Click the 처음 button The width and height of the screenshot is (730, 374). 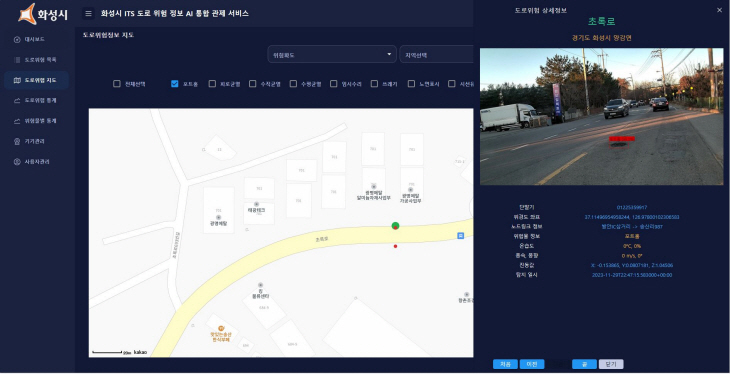pyautogui.click(x=505, y=364)
